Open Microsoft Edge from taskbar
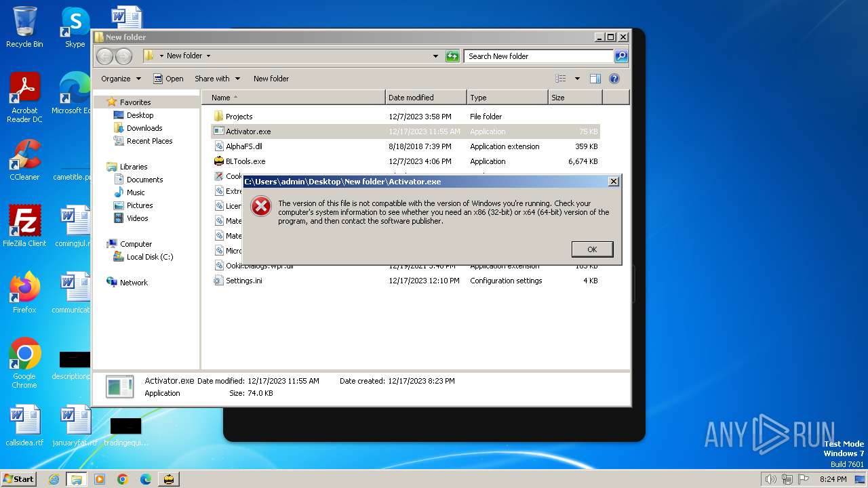The width and height of the screenshot is (868, 488). (x=146, y=479)
